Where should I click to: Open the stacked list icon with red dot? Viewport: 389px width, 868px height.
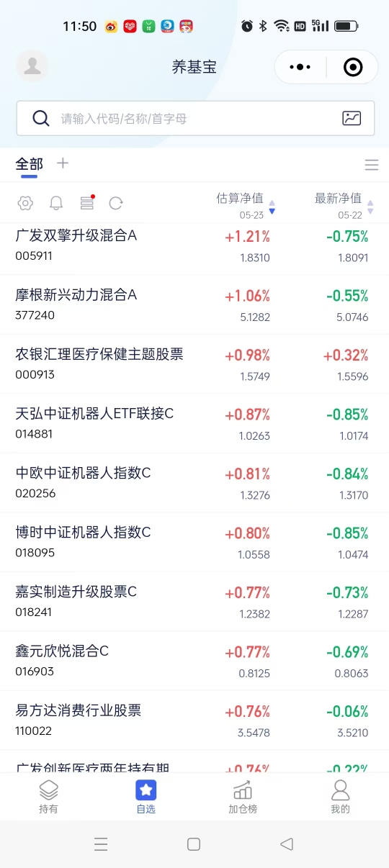[87, 203]
